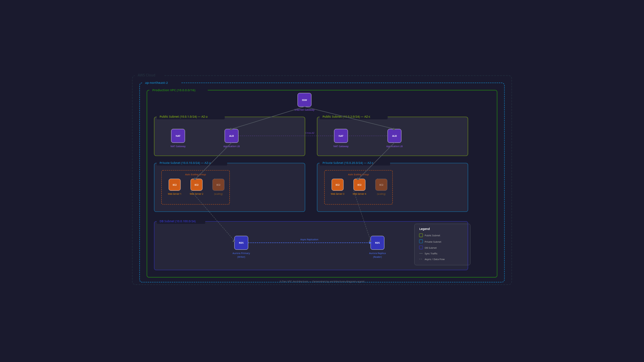Click the Async Replication link label
Image resolution: width=644 pixels, height=362 pixels.
pyautogui.click(x=309, y=239)
